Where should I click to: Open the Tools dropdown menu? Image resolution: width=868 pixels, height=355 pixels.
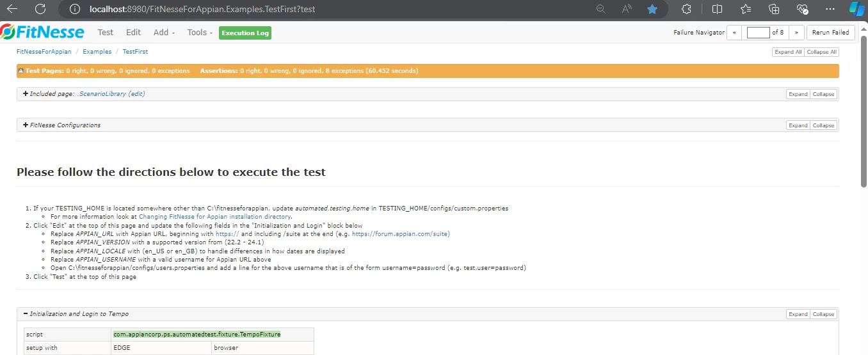click(x=200, y=33)
